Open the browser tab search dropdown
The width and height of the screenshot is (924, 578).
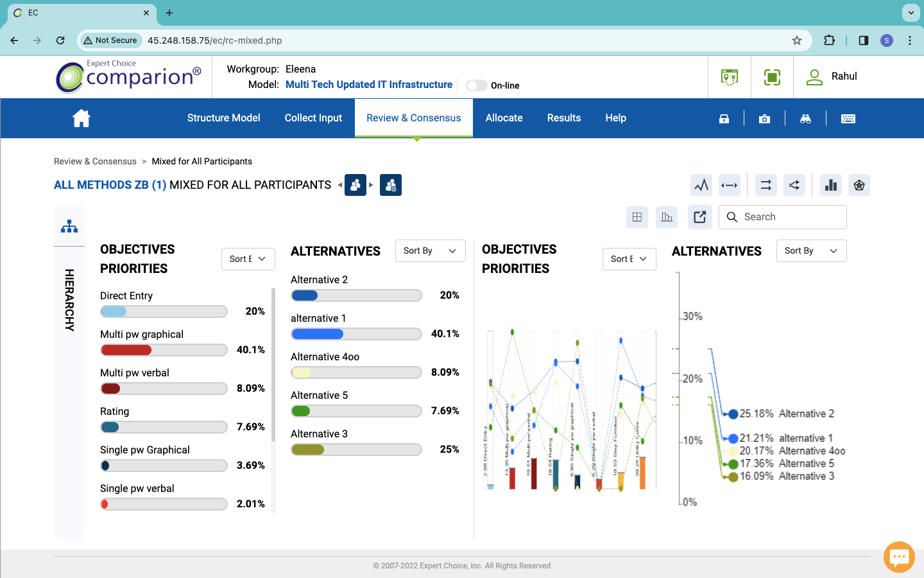[911, 13]
